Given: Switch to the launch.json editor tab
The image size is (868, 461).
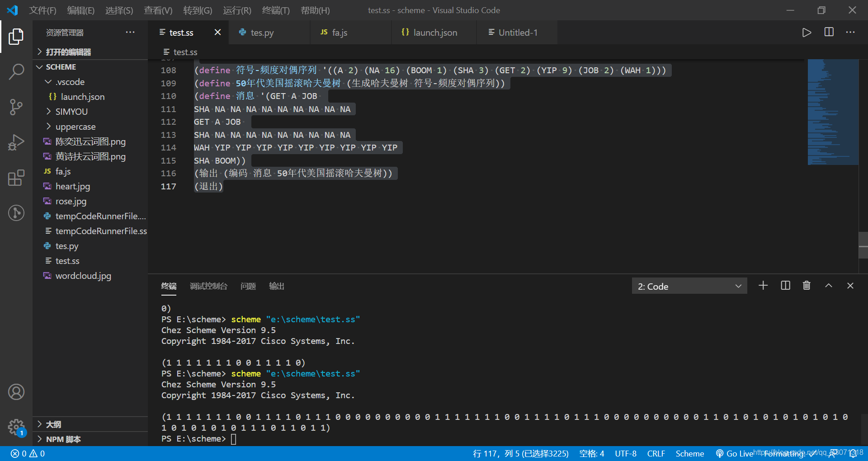Looking at the screenshot, I should tap(434, 33).
